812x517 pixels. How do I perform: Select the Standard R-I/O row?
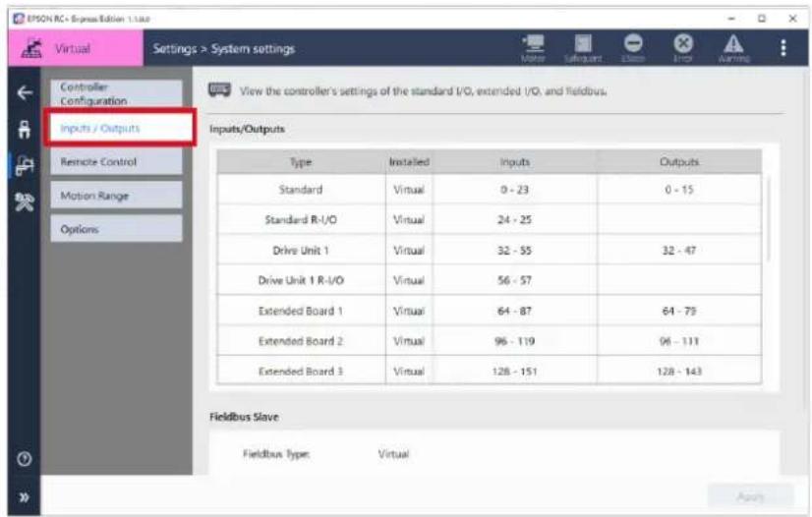click(x=490, y=219)
